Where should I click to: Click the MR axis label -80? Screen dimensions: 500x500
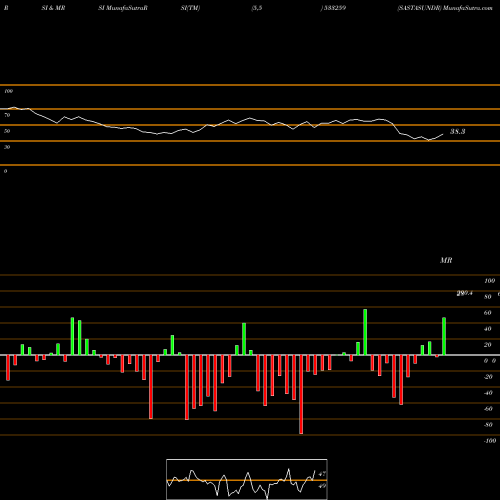click(488, 425)
